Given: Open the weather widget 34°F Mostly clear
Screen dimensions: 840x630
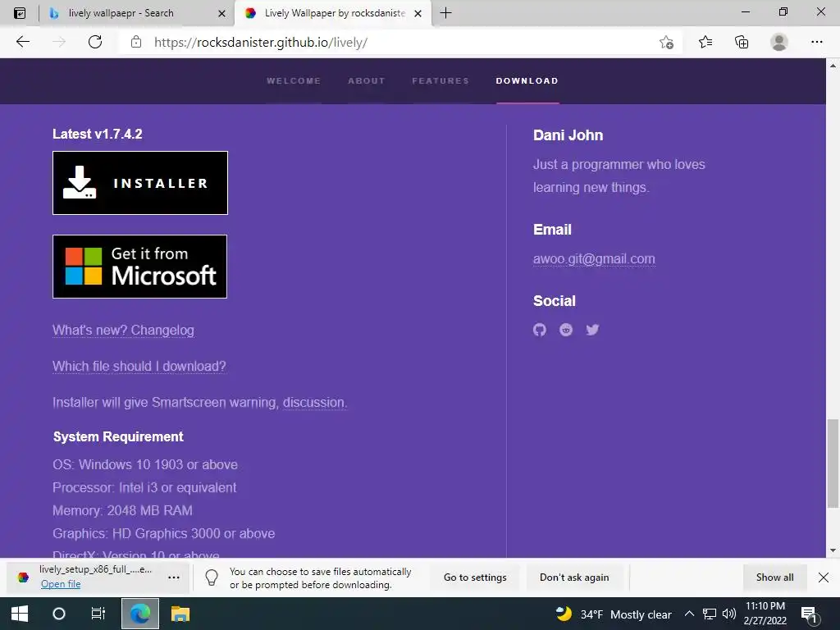Looking at the screenshot, I should pos(612,614).
